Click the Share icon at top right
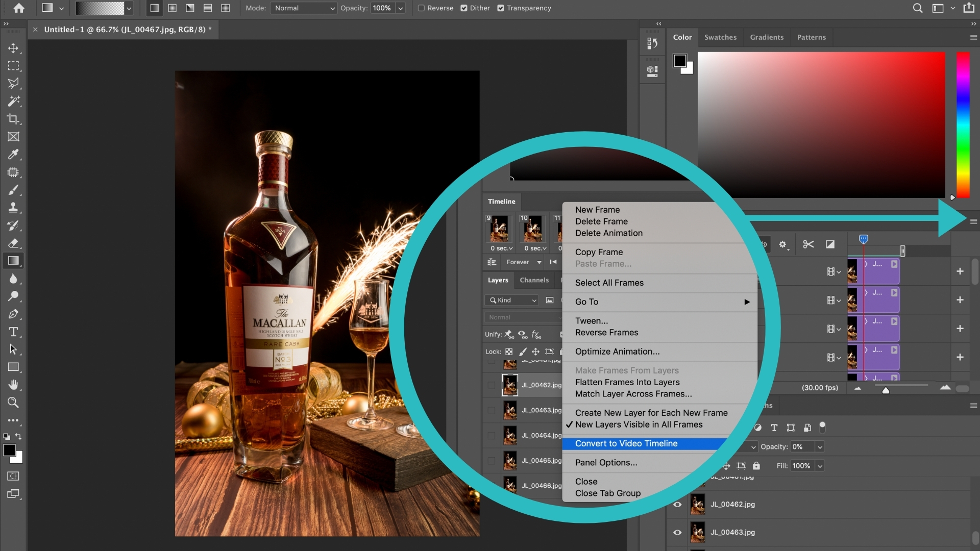 tap(968, 8)
